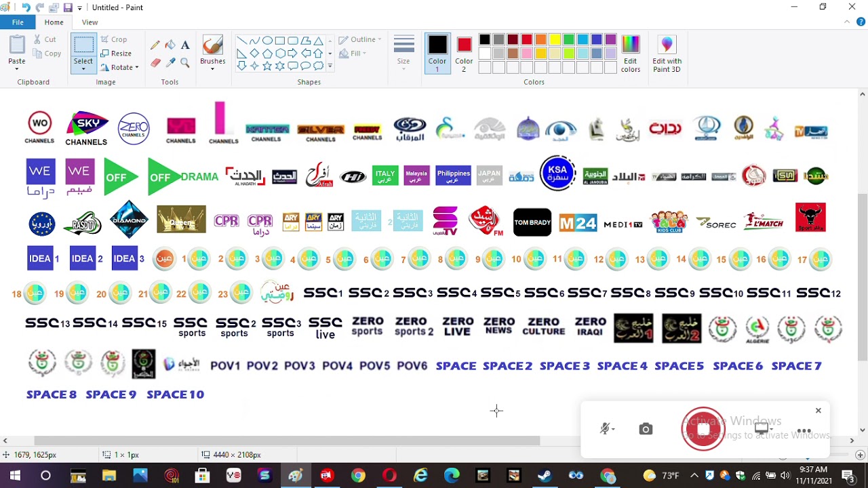Click the Windows Start button
This screenshot has width=868, height=488.
pyautogui.click(x=15, y=476)
